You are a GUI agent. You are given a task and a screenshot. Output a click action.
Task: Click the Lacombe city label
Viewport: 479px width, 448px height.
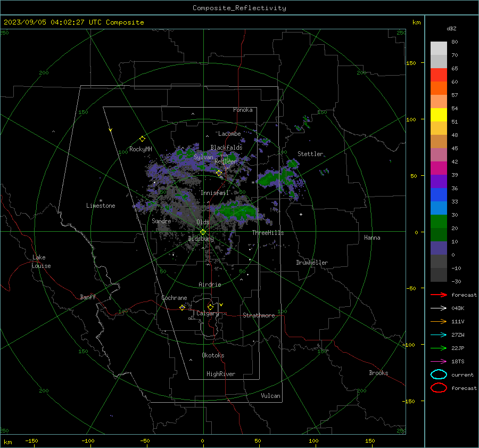coord(229,134)
